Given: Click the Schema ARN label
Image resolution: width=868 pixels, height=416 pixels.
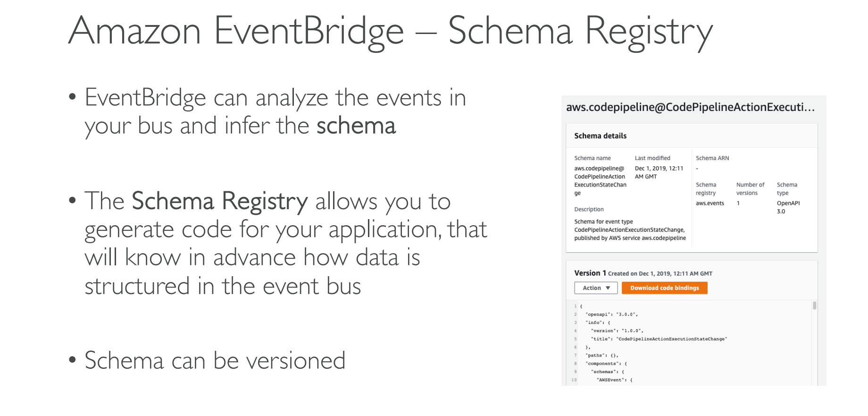Looking at the screenshot, I should (x=712, y=158).
